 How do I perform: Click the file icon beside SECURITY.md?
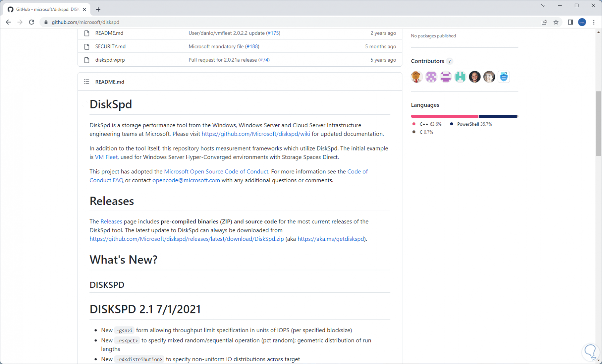(x=87, y=47)
